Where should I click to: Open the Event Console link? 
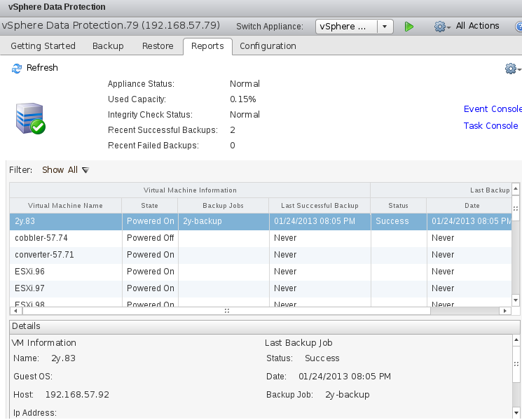tap(493, 109)
